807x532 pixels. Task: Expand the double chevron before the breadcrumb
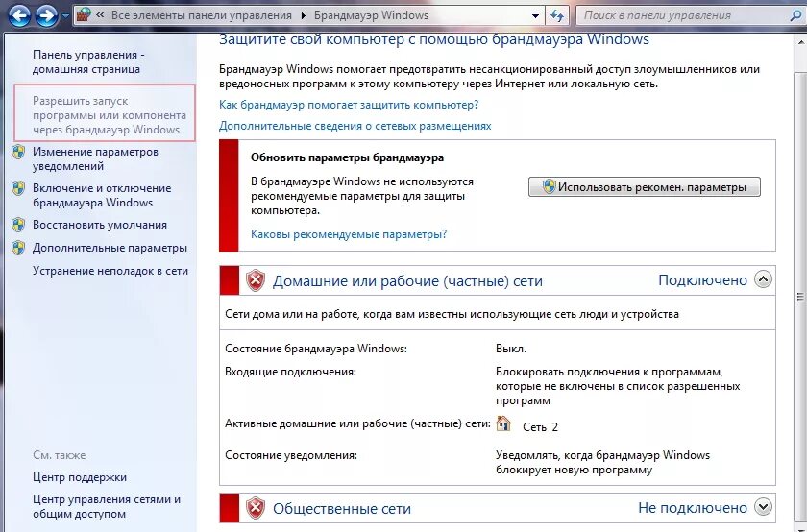point(100,15)
